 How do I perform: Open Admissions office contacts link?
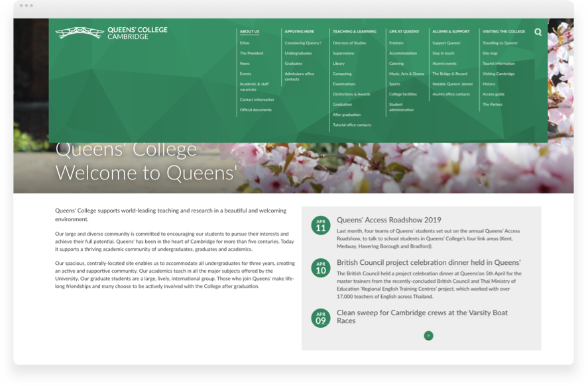tap(299, 76)
